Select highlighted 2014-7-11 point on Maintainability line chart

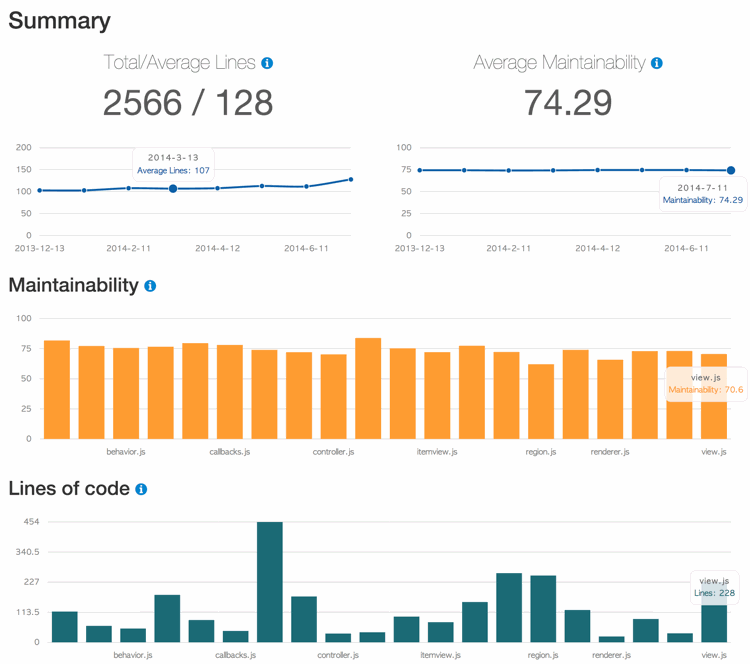tap(731, 170)
